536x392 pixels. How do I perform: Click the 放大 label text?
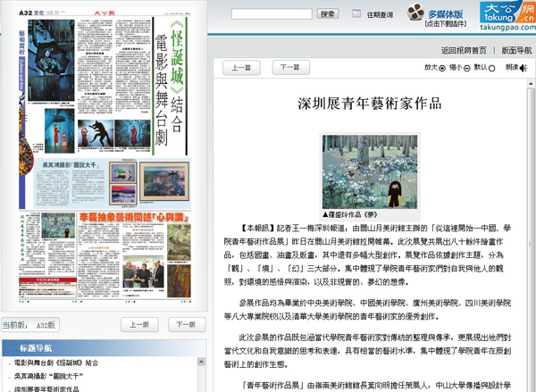click(431, 67)
